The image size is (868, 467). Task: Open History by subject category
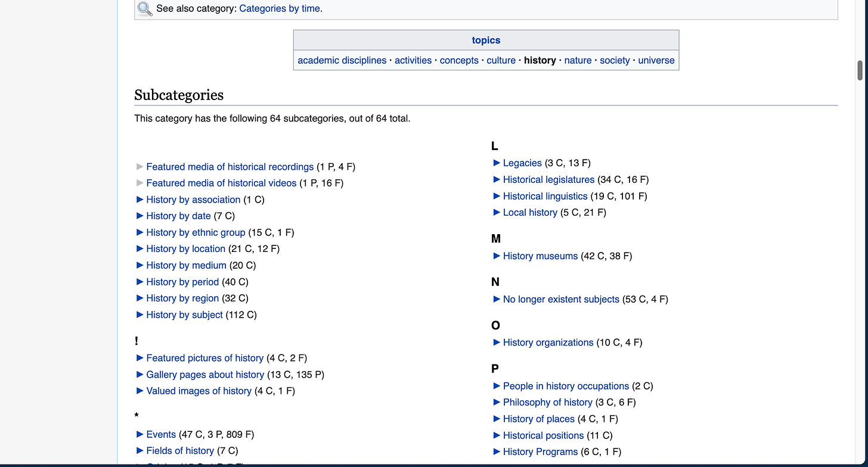point(184,315)
